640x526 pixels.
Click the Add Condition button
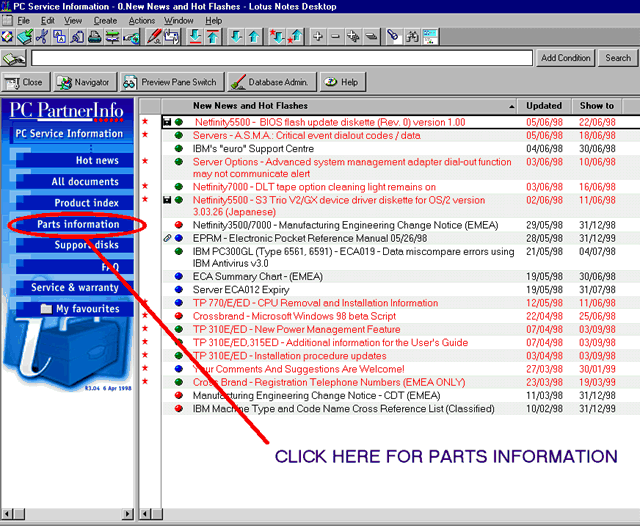[x=566, y=58]
